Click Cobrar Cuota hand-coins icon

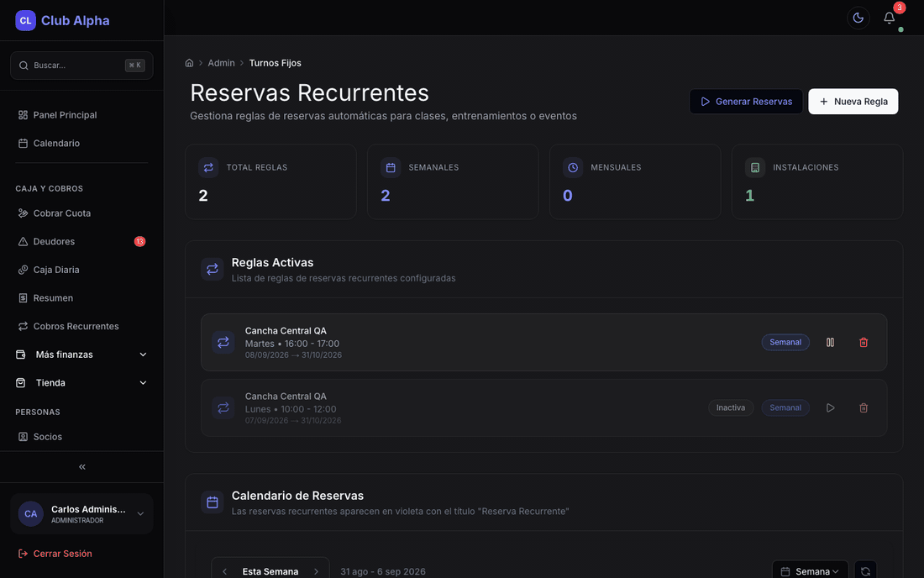click(23, 213)
